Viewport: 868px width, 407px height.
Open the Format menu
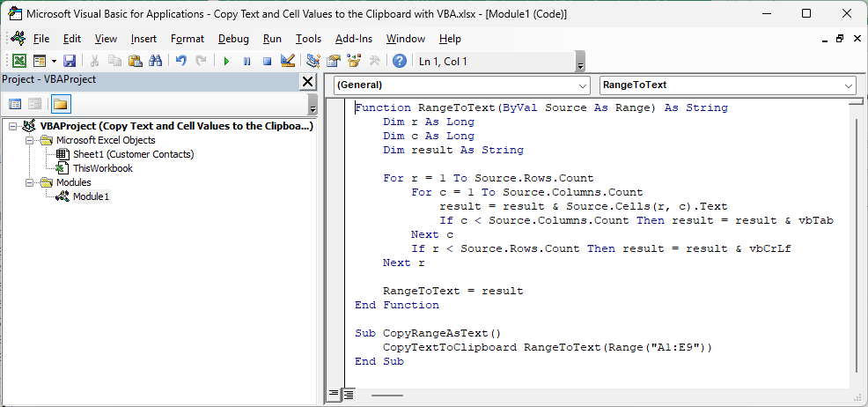(x=188, y=39)
